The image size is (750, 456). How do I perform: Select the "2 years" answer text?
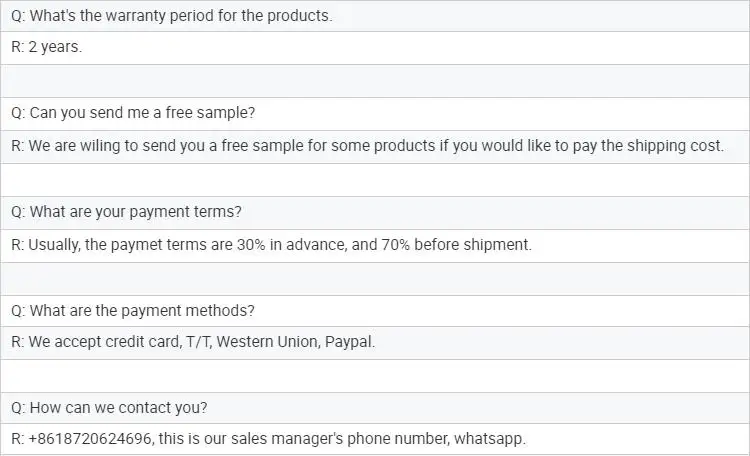pos(55,48)
